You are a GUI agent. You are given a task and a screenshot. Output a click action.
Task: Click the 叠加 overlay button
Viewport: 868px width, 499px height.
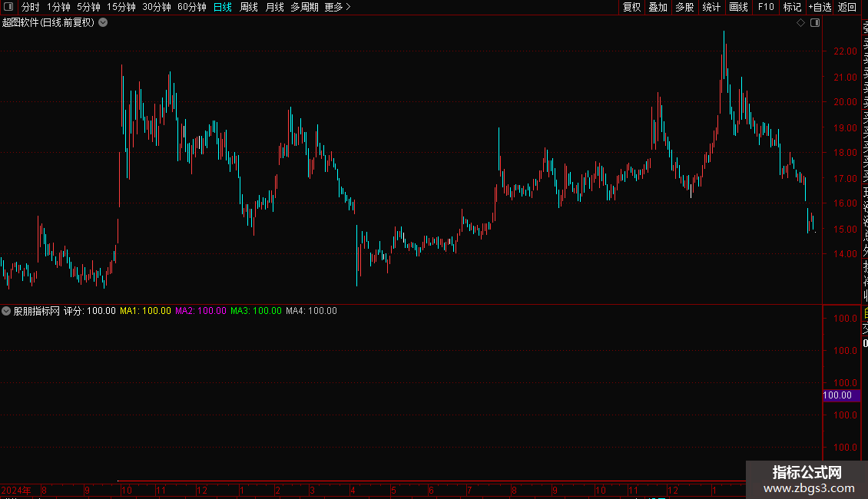658,7
